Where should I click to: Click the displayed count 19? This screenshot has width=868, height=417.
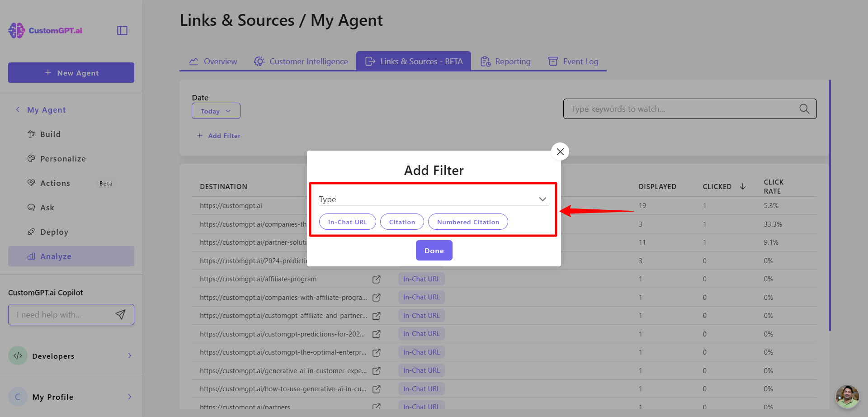point(642,205)
